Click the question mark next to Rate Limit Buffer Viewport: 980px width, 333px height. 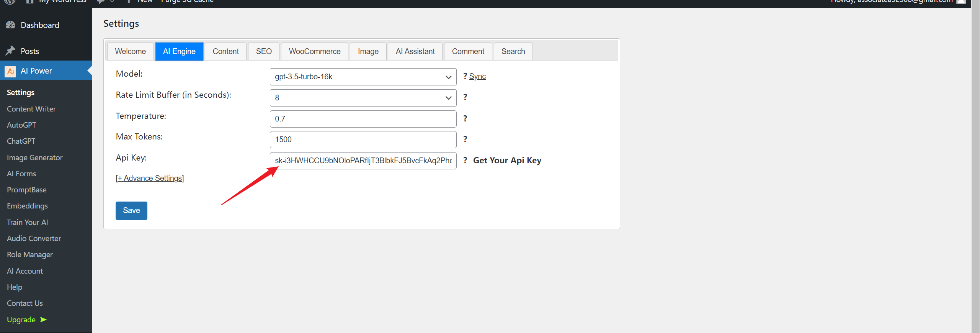465,97
